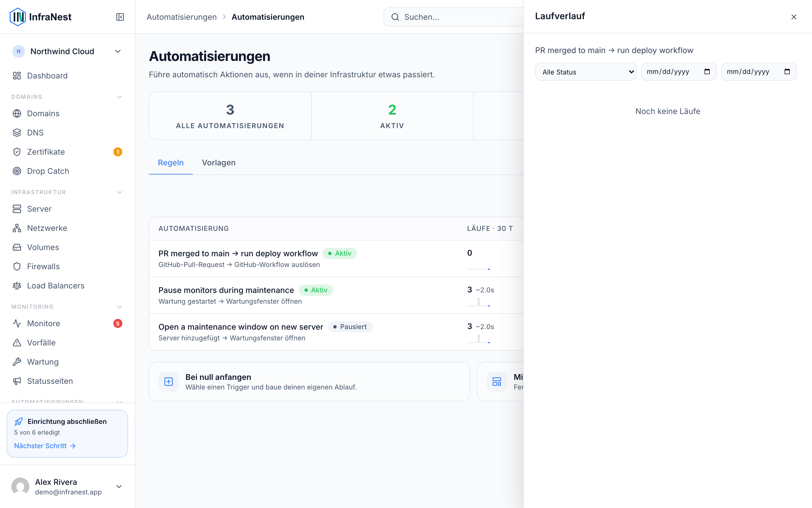Click the Zertifikate shield-check icon

17,152
